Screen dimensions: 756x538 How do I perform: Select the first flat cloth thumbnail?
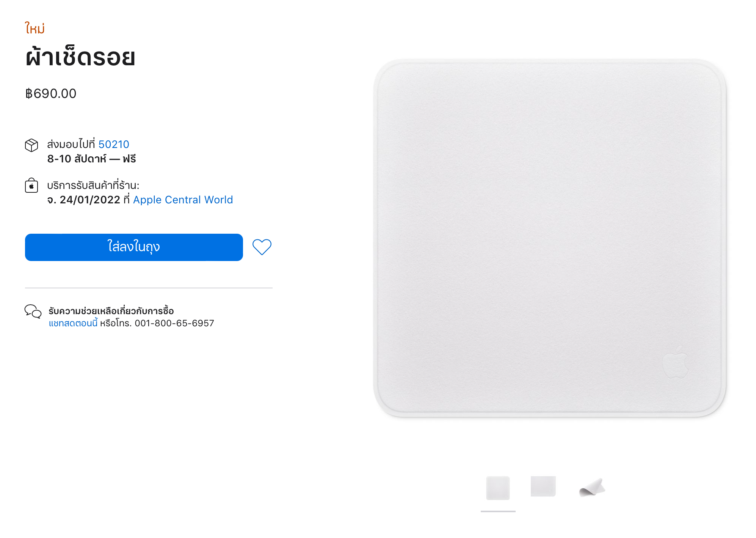pyautogui.click(x=498, y=488)
